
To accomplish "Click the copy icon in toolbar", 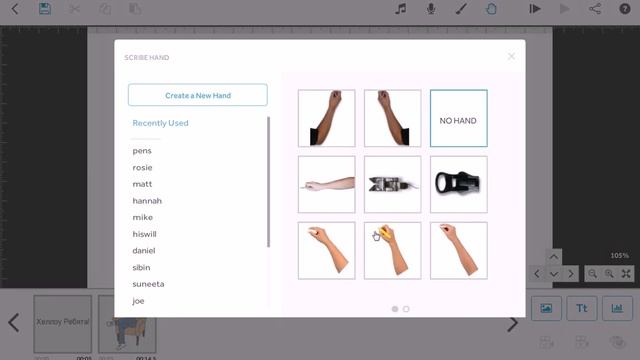I will 105,9.
